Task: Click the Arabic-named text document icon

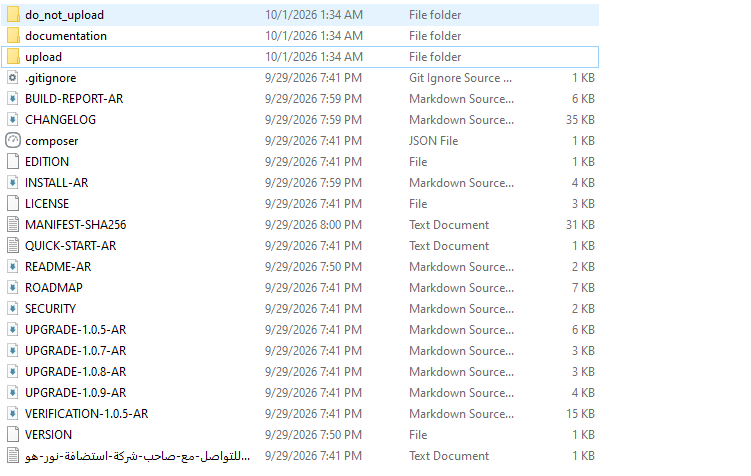Action: click(x=13, y=455)
